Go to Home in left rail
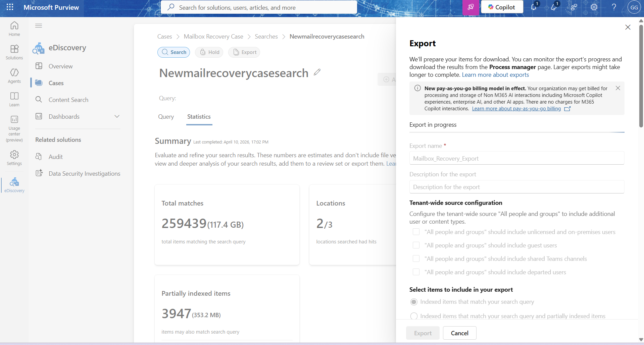 (14, 29)
